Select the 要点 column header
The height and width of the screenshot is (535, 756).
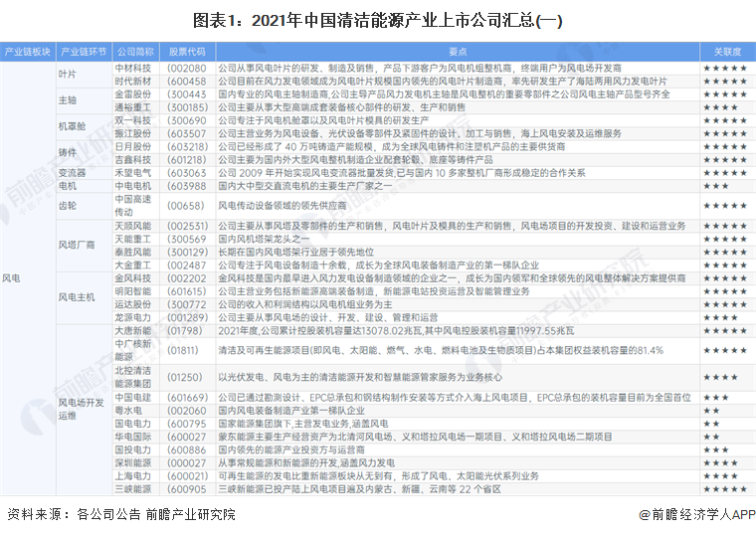(458, 52)
